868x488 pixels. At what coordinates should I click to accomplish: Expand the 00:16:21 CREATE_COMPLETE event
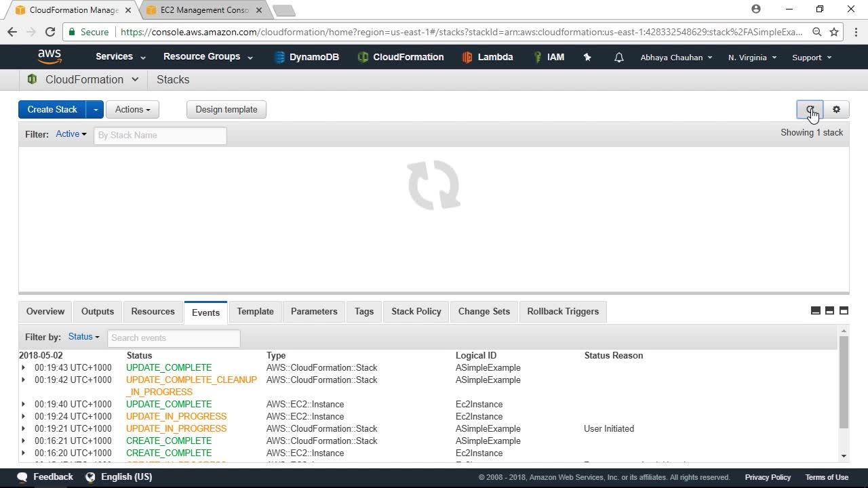[x=23, y=441]
